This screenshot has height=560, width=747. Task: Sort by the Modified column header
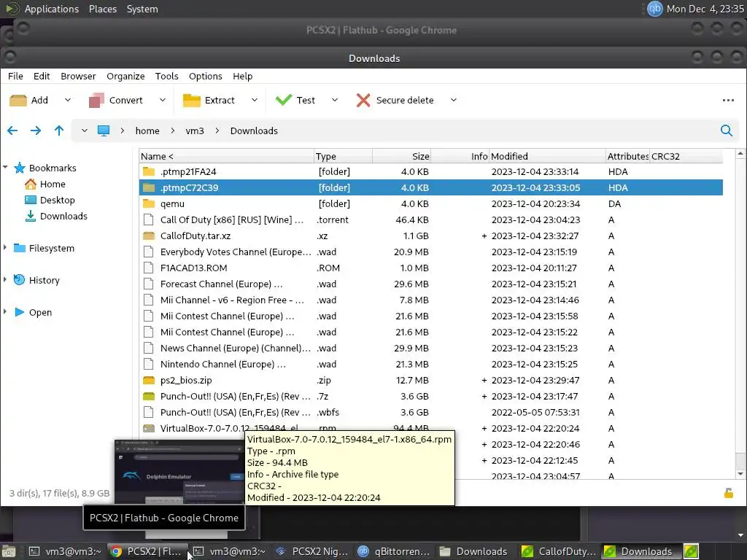547,156
